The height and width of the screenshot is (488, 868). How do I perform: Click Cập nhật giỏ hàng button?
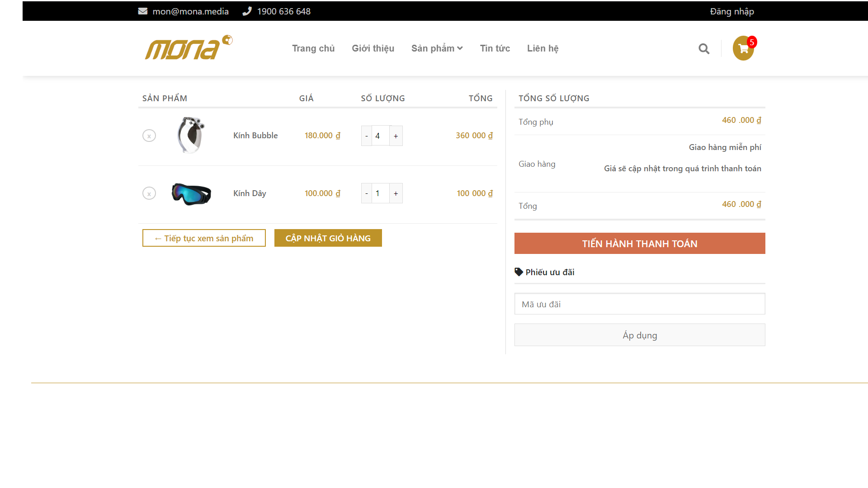328,238
